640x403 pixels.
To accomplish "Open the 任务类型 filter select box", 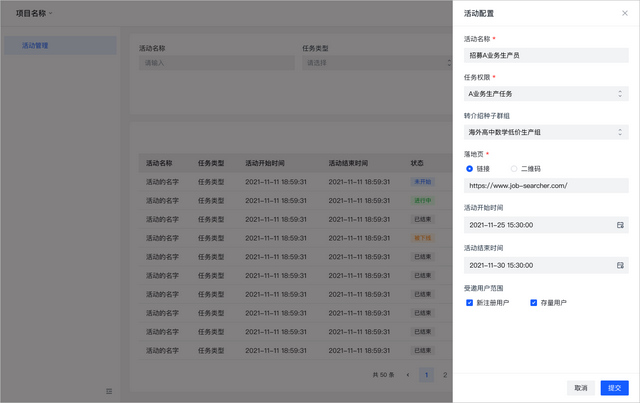I will coord(377,63).
